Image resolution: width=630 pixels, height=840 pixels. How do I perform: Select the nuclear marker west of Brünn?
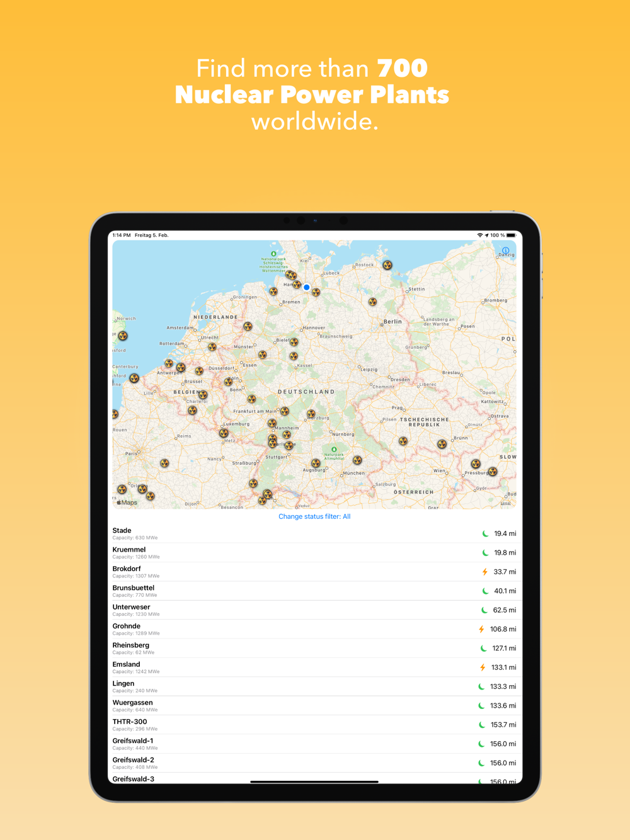coord(442,444)
